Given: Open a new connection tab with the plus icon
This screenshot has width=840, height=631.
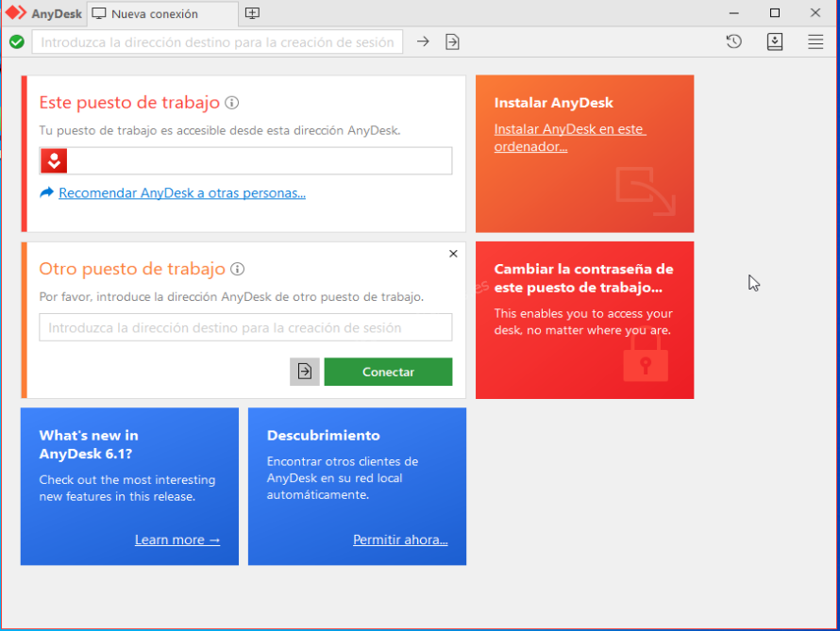Looking at the screenshot, I should point(251,13).
